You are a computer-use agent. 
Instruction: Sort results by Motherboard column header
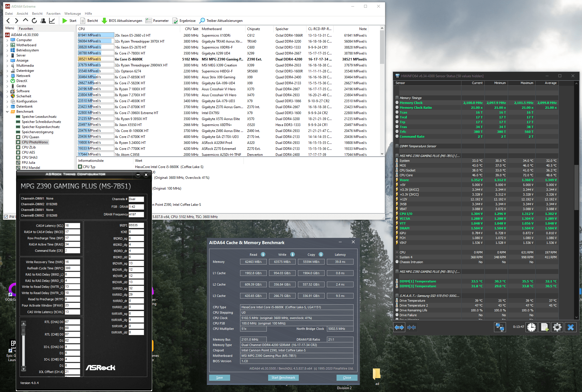[x=211, y=29]
